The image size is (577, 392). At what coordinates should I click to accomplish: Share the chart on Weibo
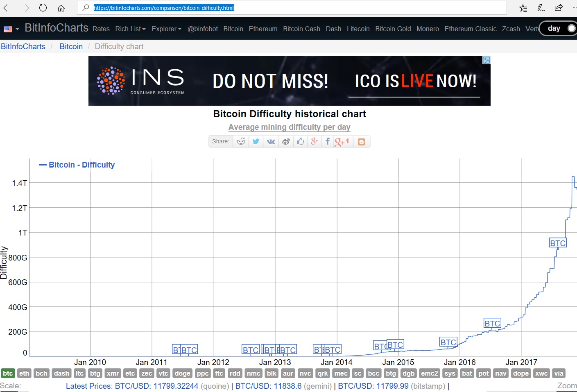[286, 141]
